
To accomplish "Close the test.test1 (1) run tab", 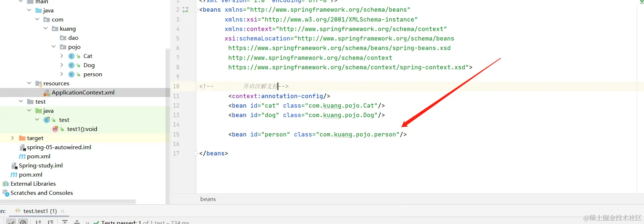I will pos(62,211).
